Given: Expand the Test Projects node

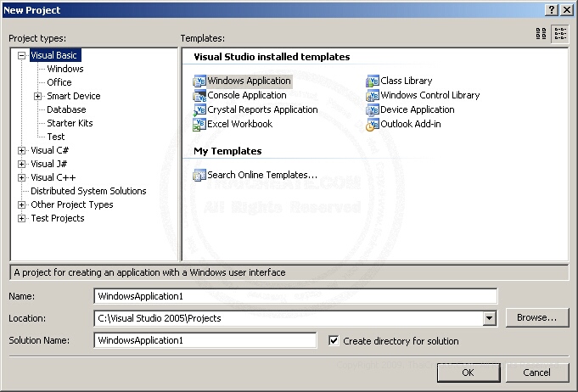Looking at the screenshot, I should pyautogui.click(x=22, y=218).
